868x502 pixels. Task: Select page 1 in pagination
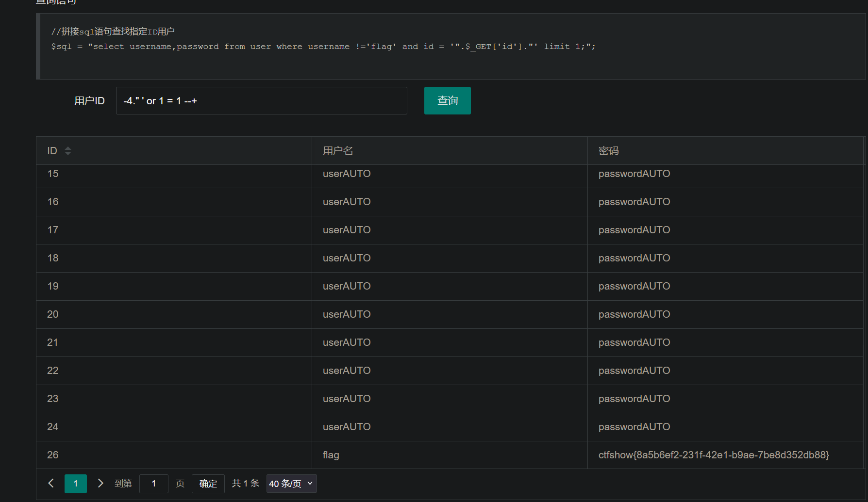click(76, 484)
